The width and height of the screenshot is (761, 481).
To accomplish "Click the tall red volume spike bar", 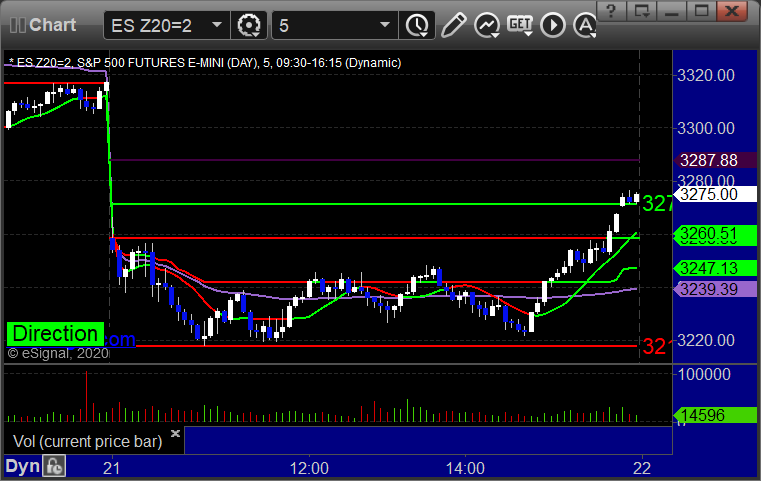I will click(x=87, y=396).
